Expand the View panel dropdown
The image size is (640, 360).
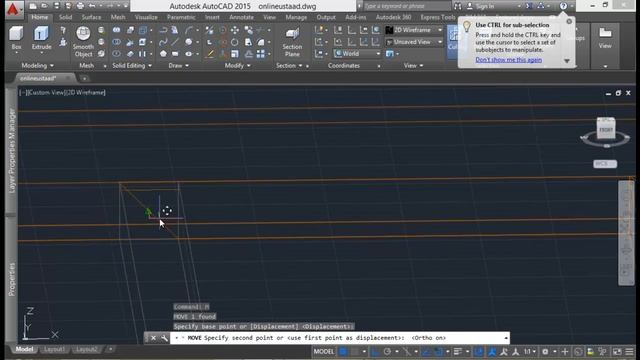point(413,65)
